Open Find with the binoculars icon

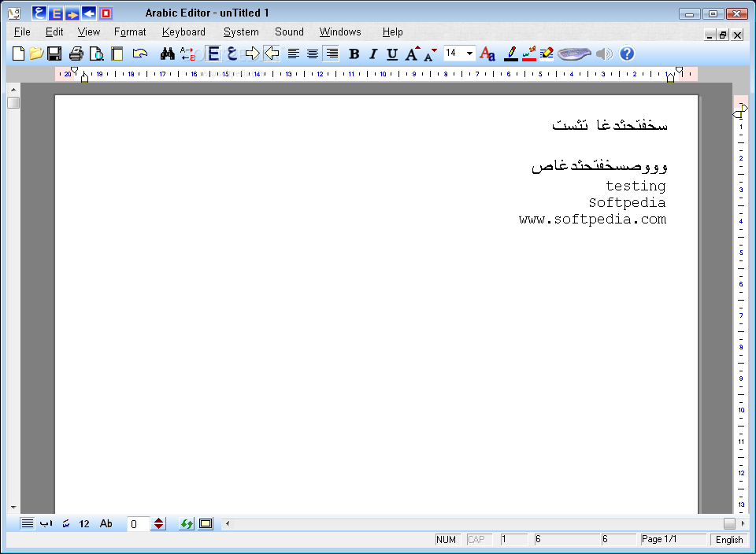pyautogui.click(x=167, y=54)
